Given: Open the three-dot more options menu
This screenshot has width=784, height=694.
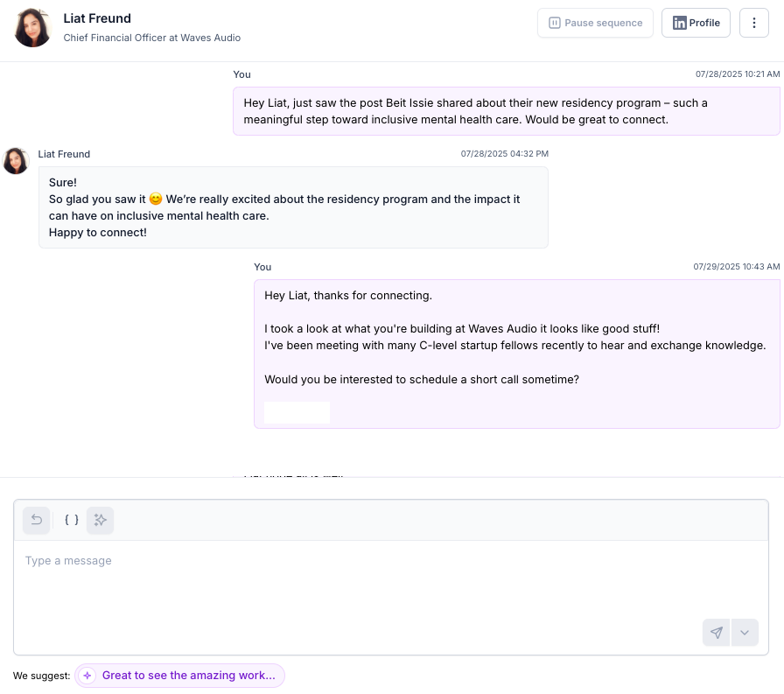Looking at the screenshot, I should click(754, 23).
